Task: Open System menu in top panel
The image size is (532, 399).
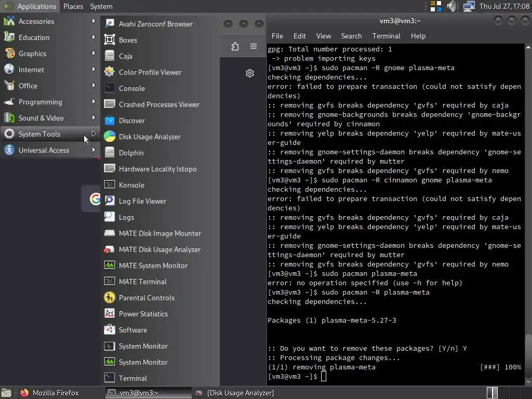Action: (x=101, y=6)
